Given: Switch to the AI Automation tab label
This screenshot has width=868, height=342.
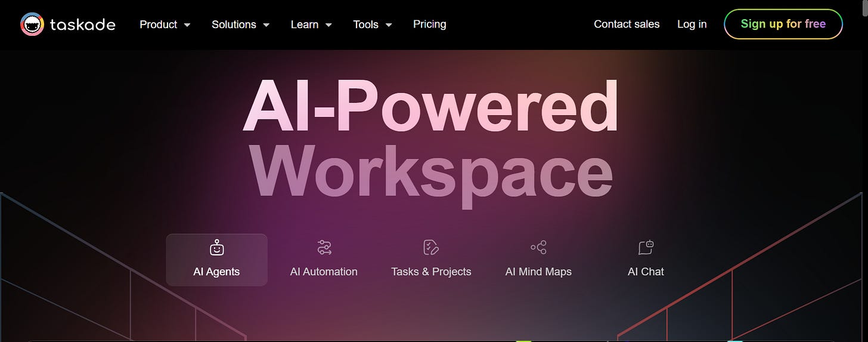Looking at the screenshot, I should click(x=324, y=272).
